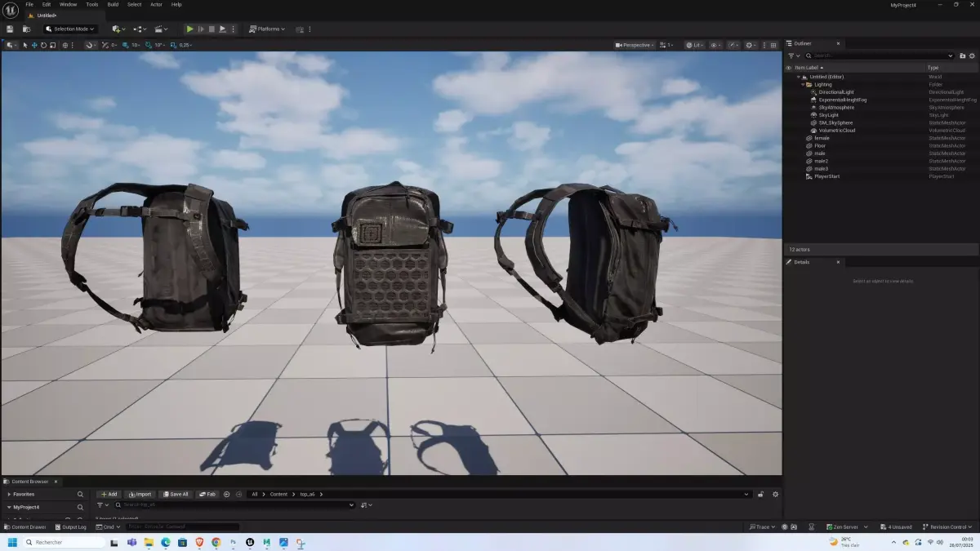980x551 pixels.
Task: Open camera speed dropdown
Action: (x=666, y=45)
